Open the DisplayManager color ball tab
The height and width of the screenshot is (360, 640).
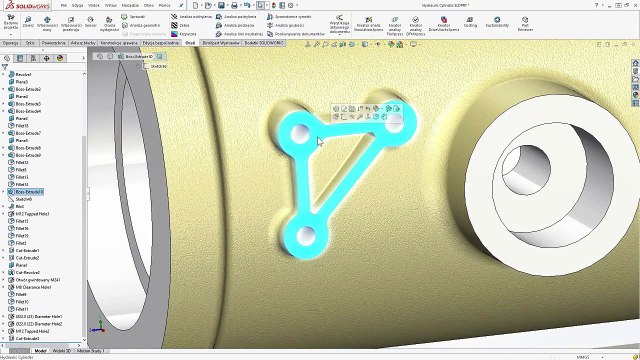coord(60,58)
